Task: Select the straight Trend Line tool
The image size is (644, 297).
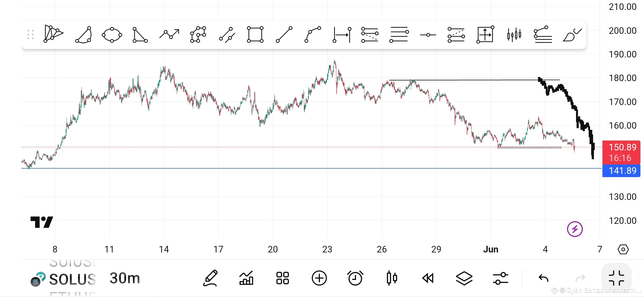Action: pyautogui.click(x=284, y=35)
